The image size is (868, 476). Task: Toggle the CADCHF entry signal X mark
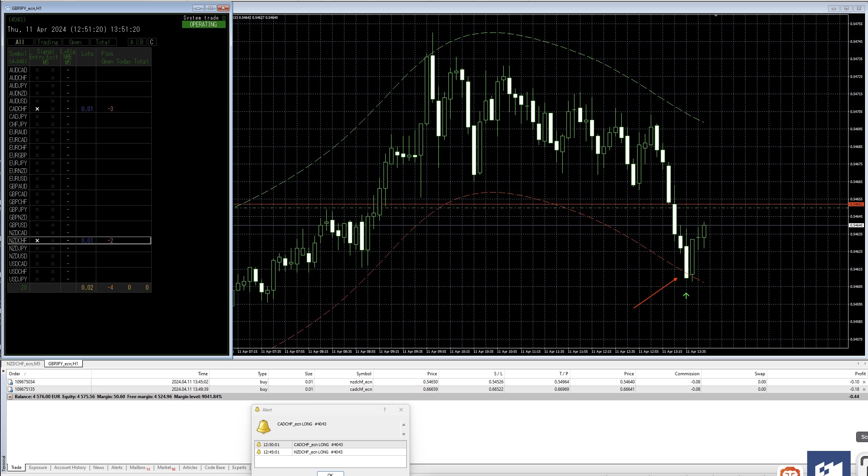point(37,109)
